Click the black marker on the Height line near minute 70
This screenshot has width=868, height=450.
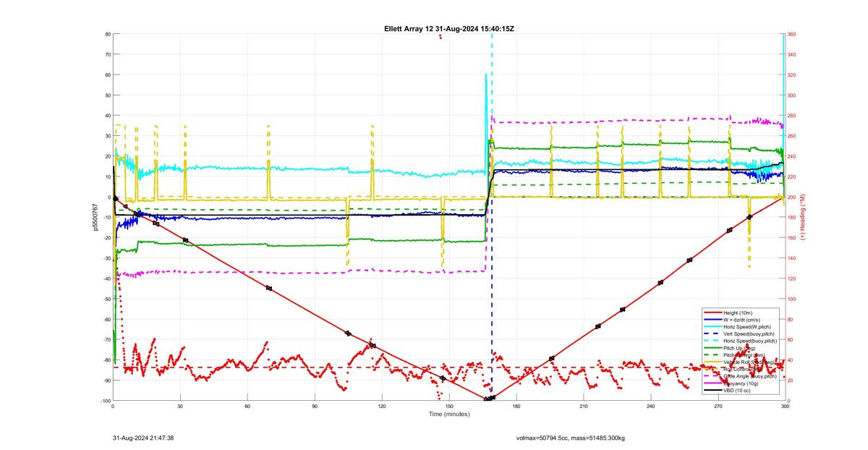click(x=269, y=288)
